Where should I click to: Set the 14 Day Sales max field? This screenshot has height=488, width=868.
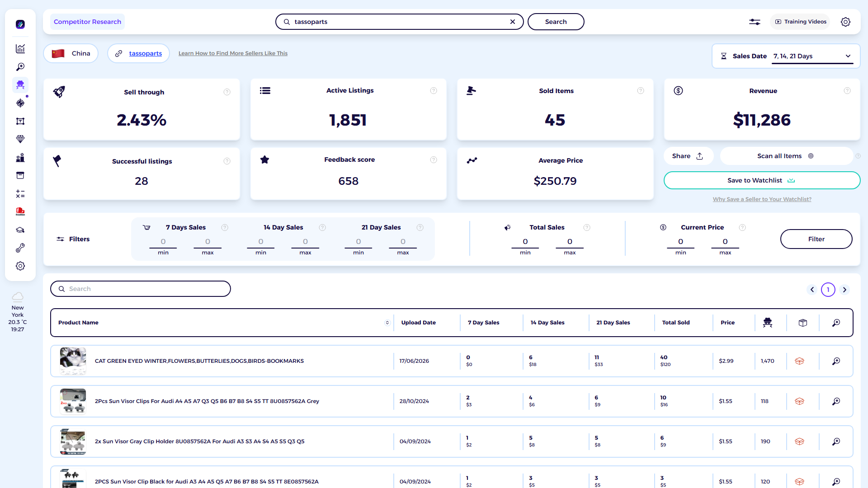305,242
